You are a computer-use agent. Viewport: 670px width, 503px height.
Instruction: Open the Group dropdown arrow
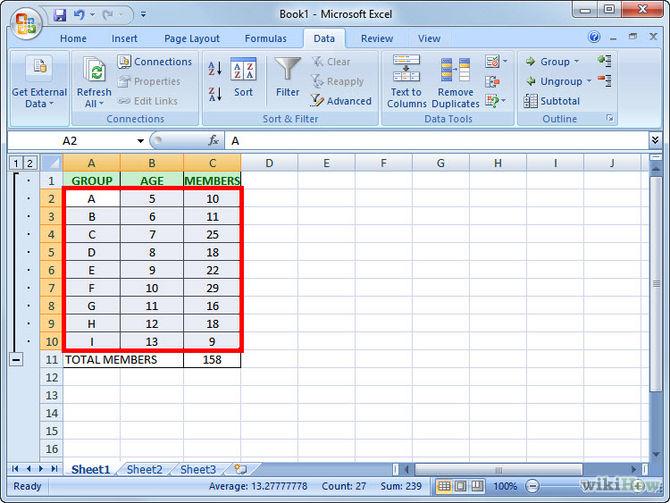coord(576,62)
